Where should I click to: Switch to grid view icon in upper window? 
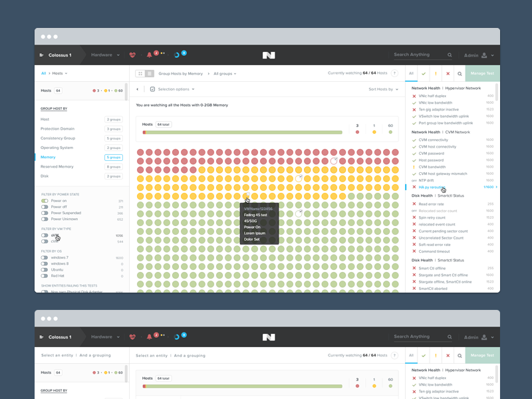click(x=140, y=73)
